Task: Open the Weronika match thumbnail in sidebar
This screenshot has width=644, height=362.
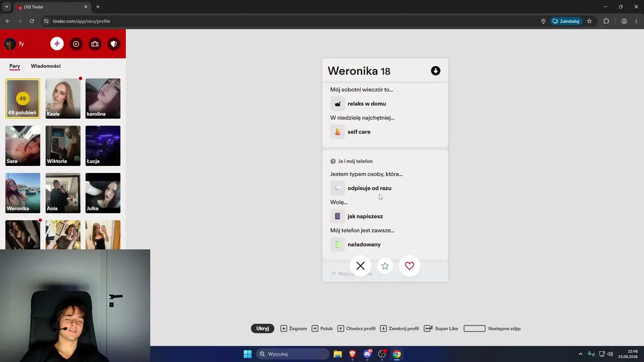Action: pos(23,193)
